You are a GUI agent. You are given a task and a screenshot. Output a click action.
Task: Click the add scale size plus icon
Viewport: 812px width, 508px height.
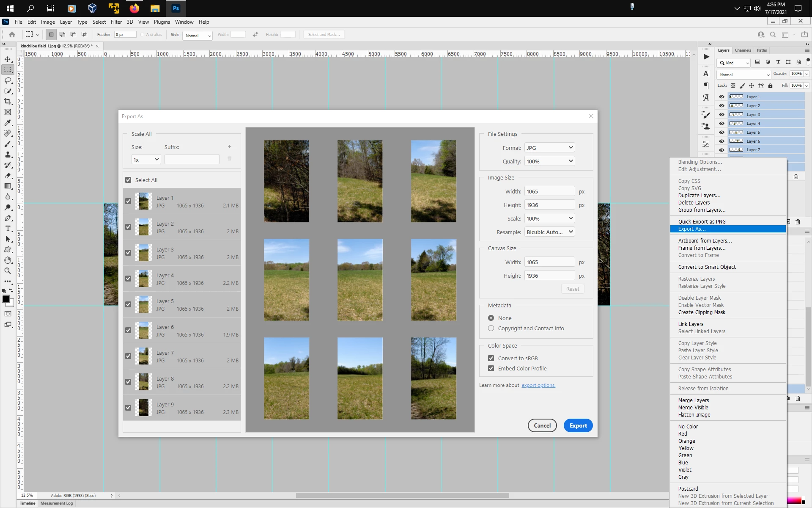click(230, 146)
